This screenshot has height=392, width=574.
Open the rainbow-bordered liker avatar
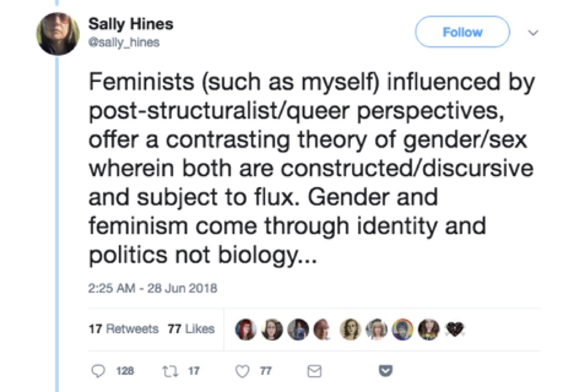tap(402, 329)
